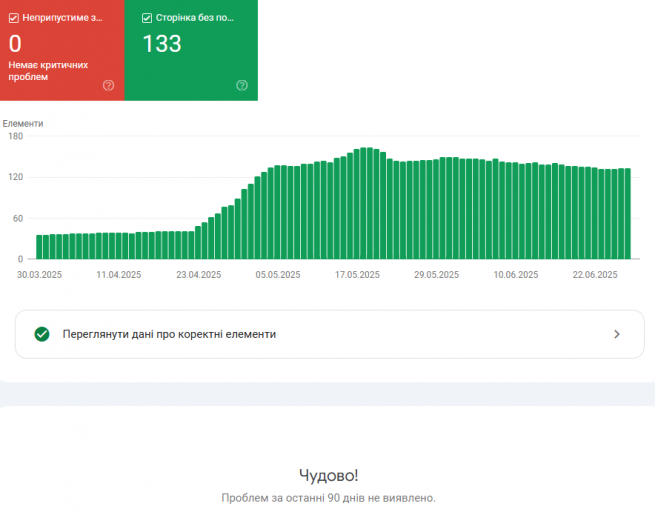Click the 11.04.2025 date label
The width and height of the screenshot is (655, 512).
(x=119, y=275)
